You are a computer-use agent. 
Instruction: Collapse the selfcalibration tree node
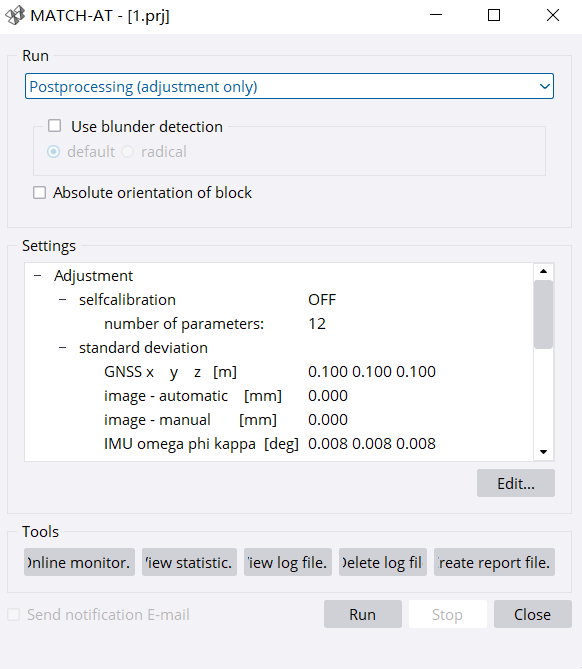[x=62, y=300]
